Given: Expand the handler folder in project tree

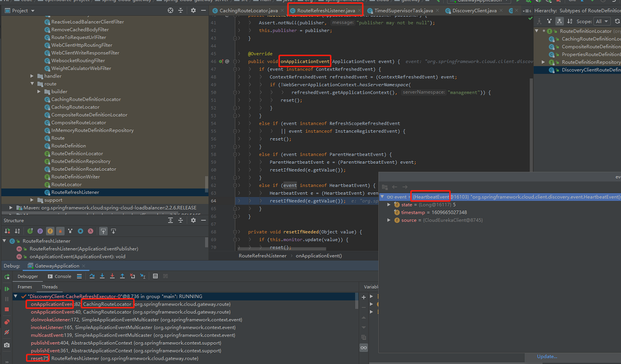Looking at the screenshot, I should [x=32, y=76].
